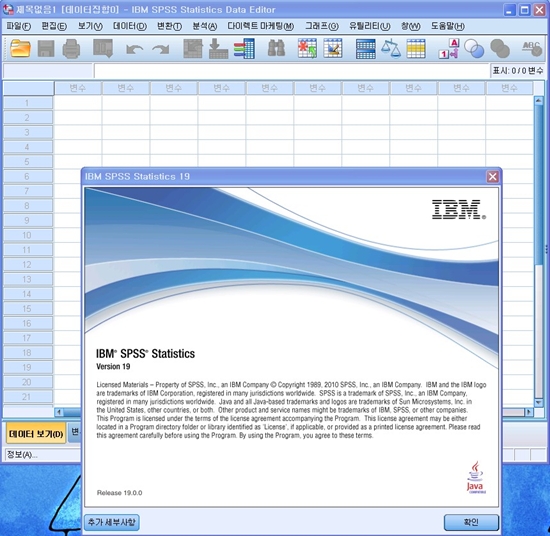Toggle Value labels icon
This screenshot has width=550, height=536.
coord(449,49)
